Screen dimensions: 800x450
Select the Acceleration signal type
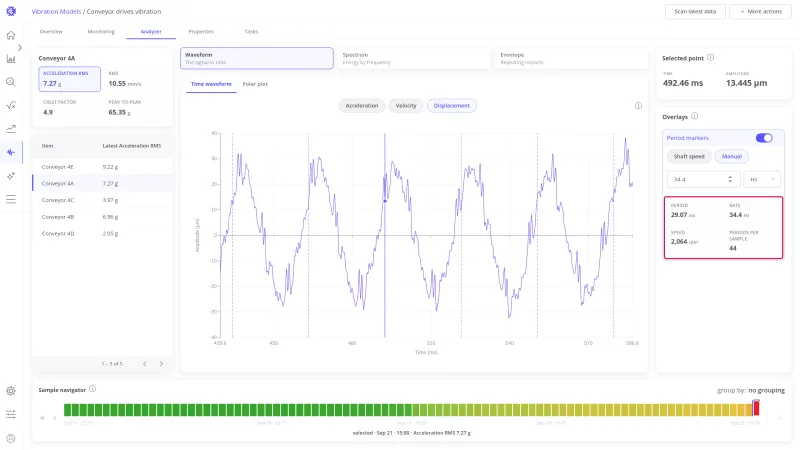coord(362,106)
